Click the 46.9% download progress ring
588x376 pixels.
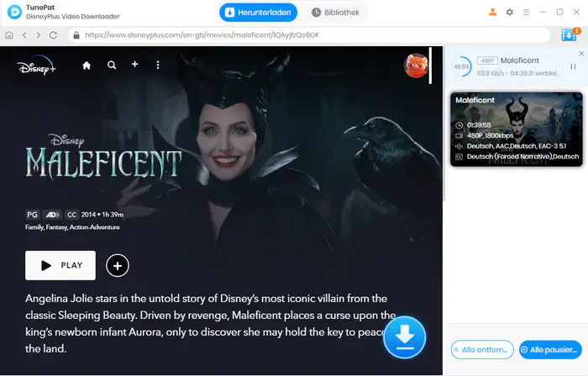pos(461,66)
